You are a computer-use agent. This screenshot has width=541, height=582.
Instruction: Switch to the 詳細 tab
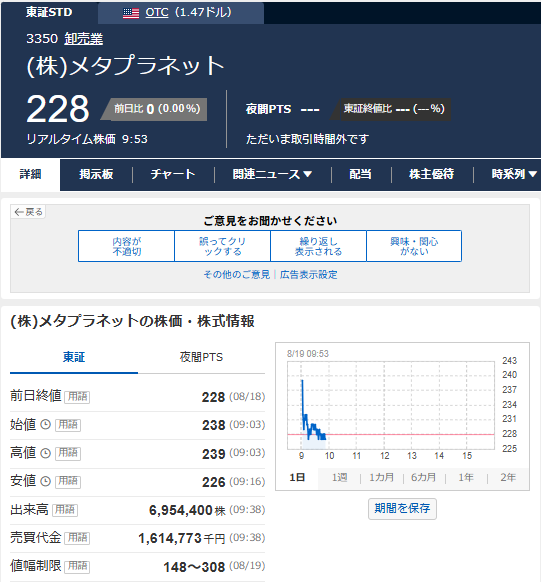click(30, 174)
